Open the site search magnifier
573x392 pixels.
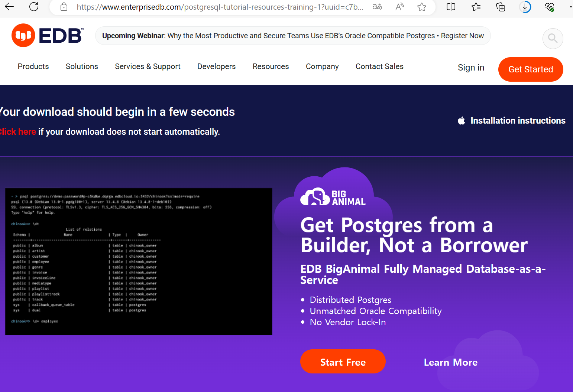click(x=553, y=38)
